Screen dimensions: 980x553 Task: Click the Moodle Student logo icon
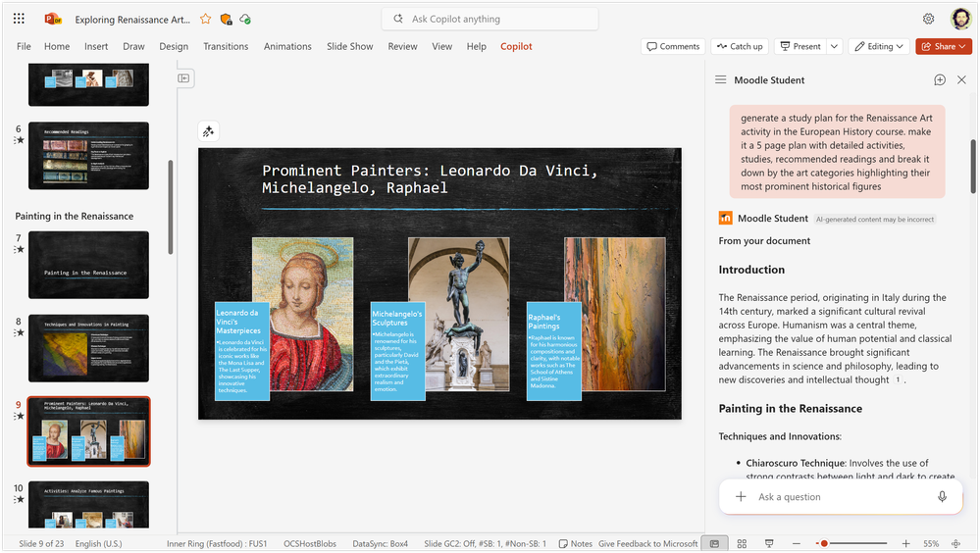pyautogui.click(x=725, y=218)
